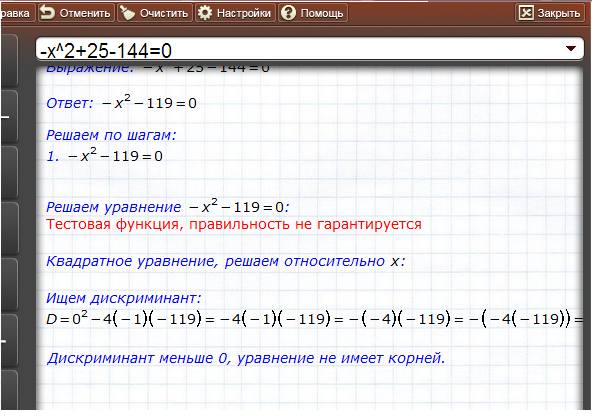The height and width of the screenshot is (419, 592).
Task: Click the 'Ищем дискриминант:' heading
Action: 123,298
